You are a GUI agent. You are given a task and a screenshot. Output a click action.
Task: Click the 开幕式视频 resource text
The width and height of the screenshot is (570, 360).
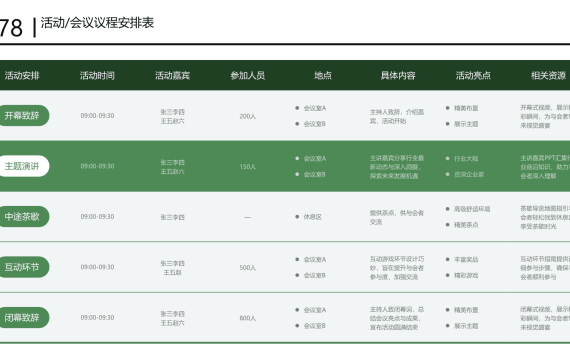(545, 117)
